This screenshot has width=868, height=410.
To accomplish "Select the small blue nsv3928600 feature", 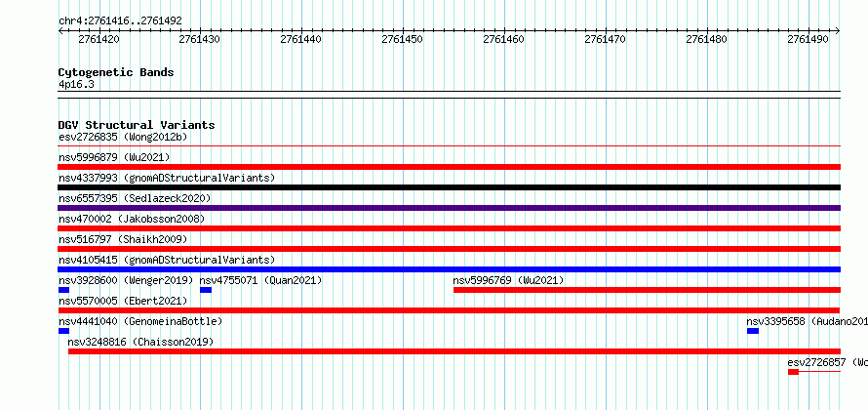I will point(63,290).
